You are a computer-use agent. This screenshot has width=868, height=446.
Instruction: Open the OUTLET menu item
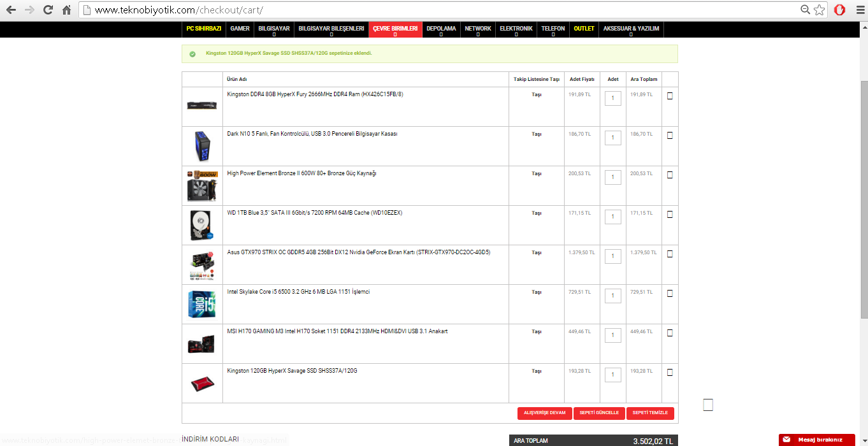[584, 29]
